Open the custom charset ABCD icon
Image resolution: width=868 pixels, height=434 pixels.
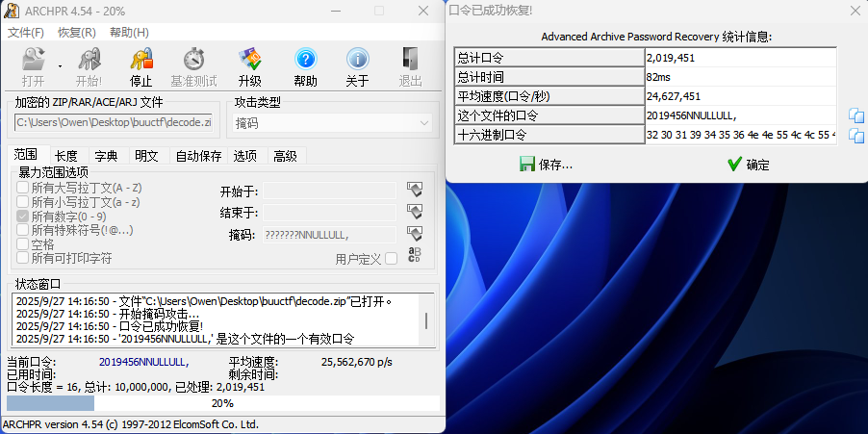pos(414,255)
